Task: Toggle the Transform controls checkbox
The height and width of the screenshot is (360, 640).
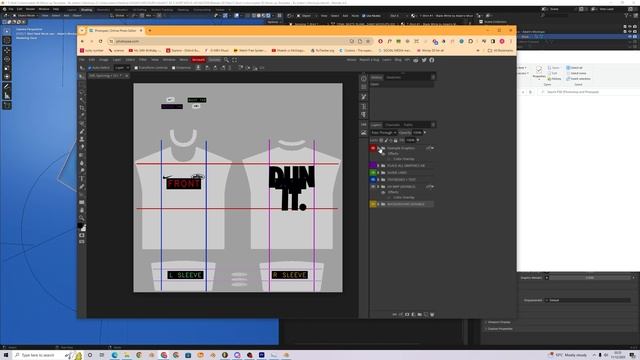Action: point(136,68)
